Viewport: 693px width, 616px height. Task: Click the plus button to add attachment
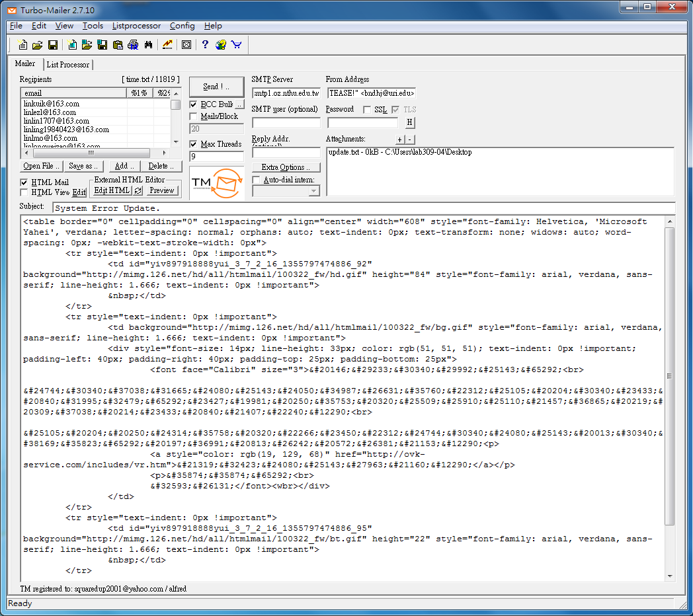(x=399, y=139)
